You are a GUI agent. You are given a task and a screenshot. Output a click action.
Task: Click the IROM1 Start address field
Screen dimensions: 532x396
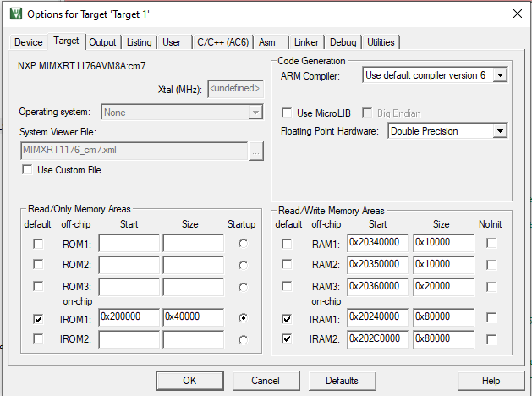point(129,318)
